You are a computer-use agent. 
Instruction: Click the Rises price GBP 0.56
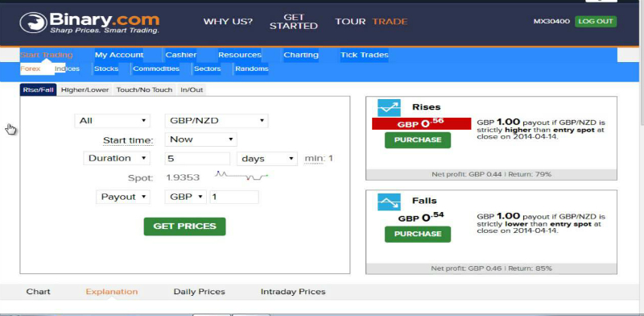point(421,123)
